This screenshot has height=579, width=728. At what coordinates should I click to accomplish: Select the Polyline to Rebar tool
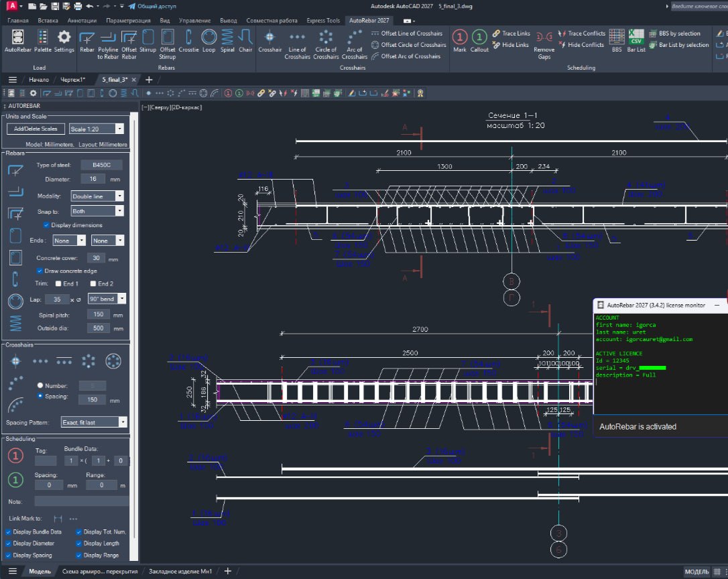108,45
